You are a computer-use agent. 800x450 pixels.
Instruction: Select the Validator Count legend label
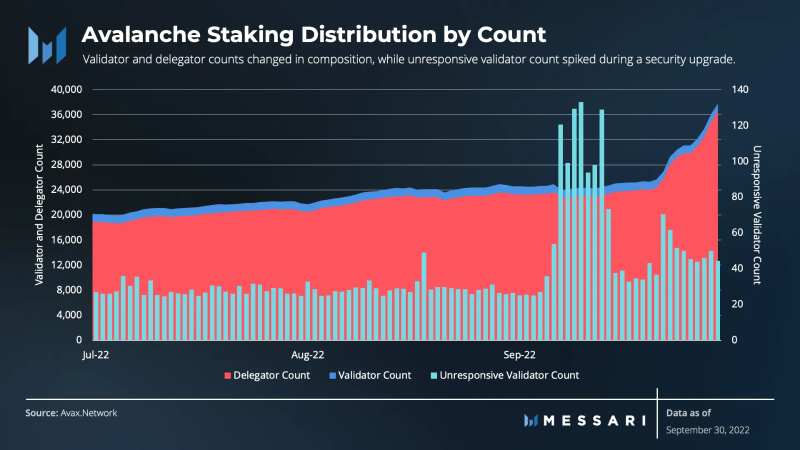374,376
